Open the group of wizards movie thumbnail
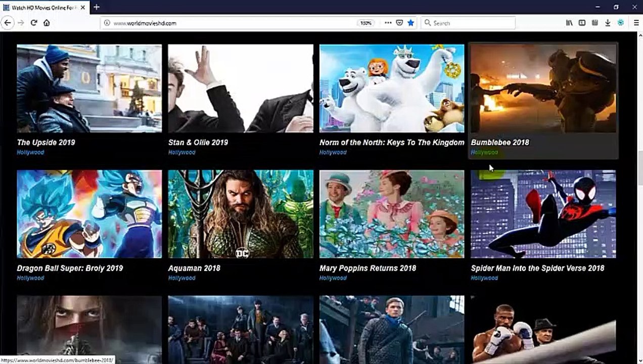 (241, 330)
